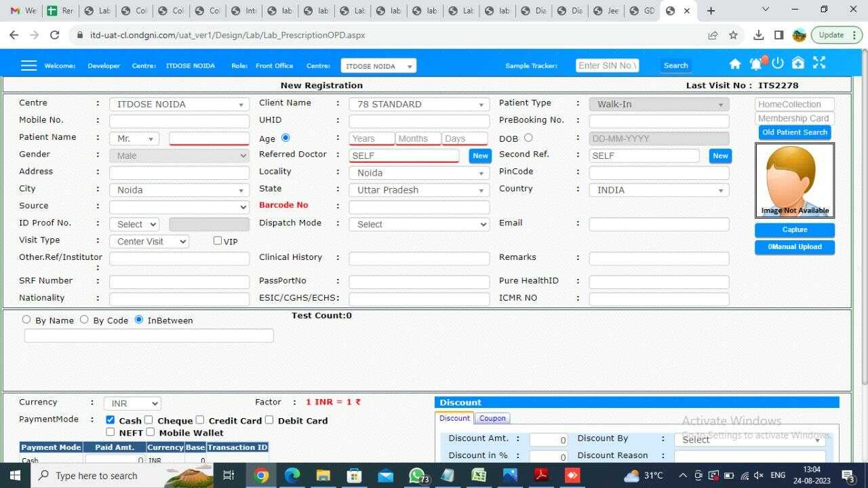Click the Home icon in the header

735,62
